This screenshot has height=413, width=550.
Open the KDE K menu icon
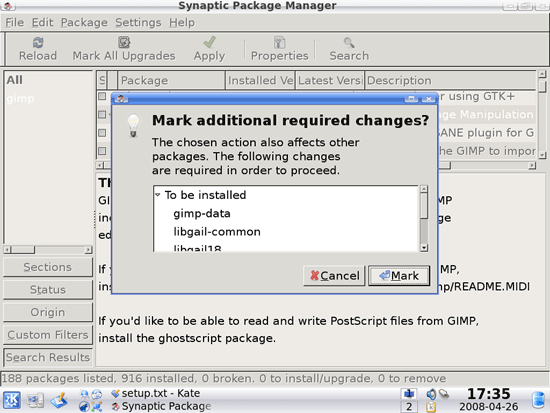[x=12, y=400]
